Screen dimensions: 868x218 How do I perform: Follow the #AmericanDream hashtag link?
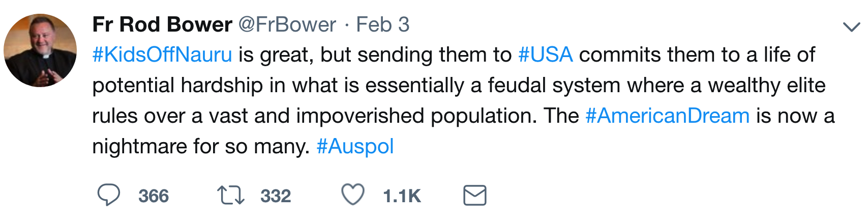coord(667,116)
